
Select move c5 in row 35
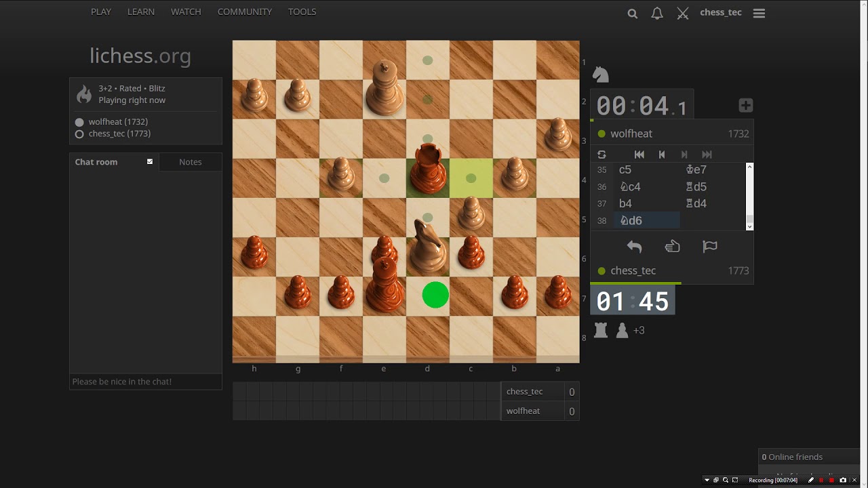click(646, 169)
